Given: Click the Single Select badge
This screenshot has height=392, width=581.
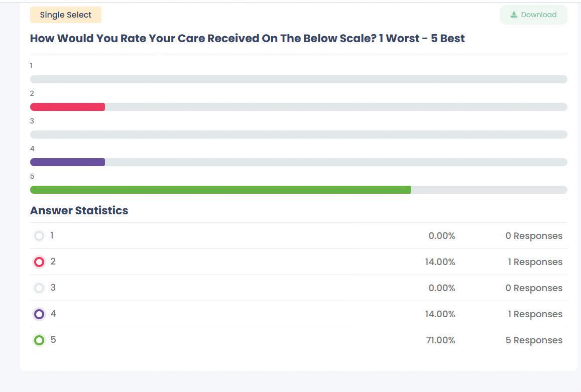Looking at the screenshot, I should (x=66, y=15).
